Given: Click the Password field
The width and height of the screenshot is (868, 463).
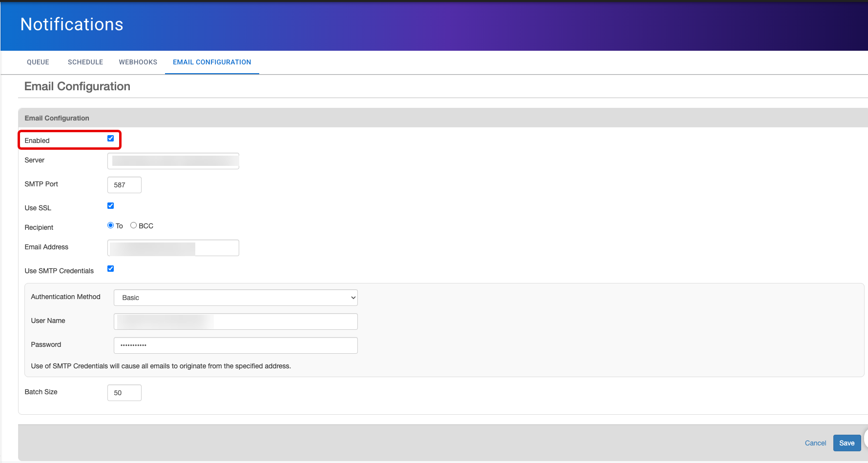Looking at the screenshot, I should click(x=235, y=345).
